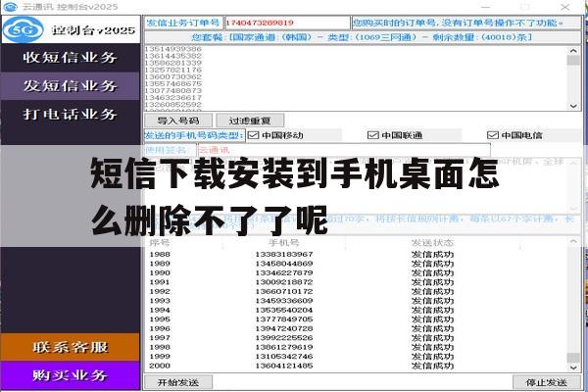Click scroll-down arrow of number list

tap(573, 106)
